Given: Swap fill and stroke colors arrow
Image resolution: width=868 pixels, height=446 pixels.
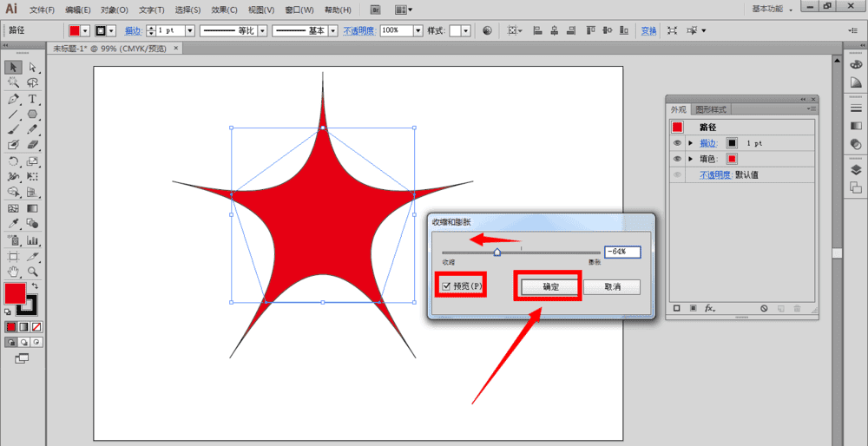Looking at the screenshot, I should coord(35,285).
